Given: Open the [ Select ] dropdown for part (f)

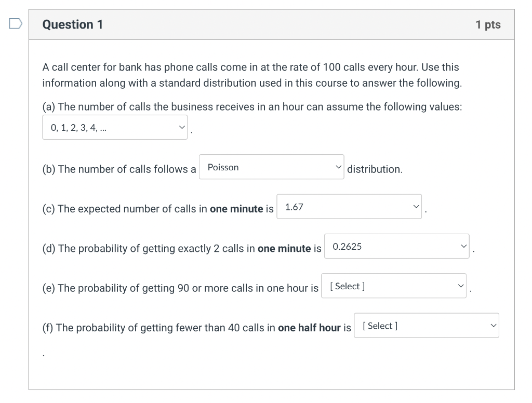Looking at the screenshot, I should coord(427,326).
